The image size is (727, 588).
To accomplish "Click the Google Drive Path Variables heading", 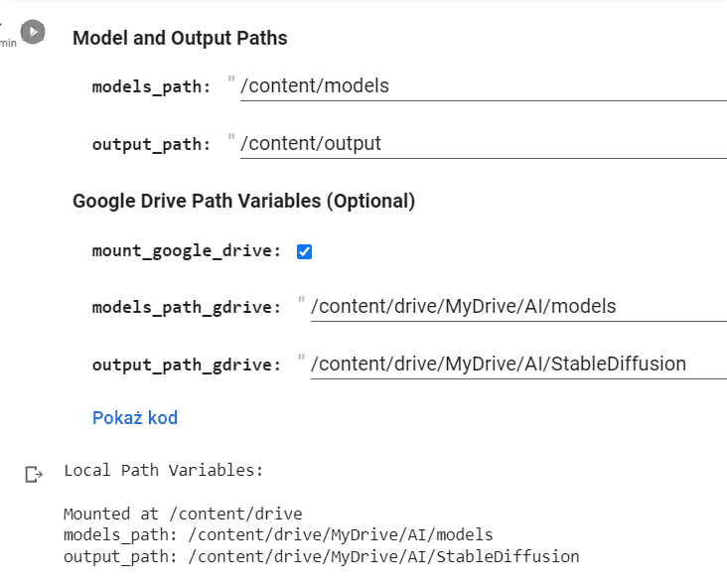I will 244,202.
